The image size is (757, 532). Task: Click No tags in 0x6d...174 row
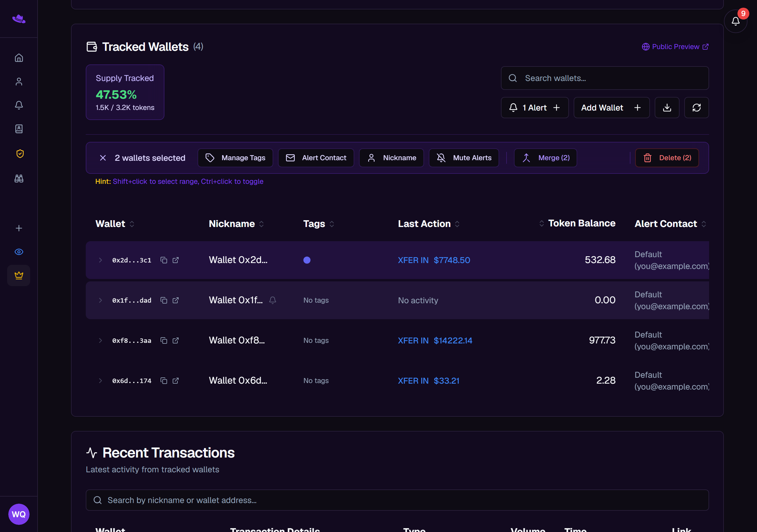(316, 381)
